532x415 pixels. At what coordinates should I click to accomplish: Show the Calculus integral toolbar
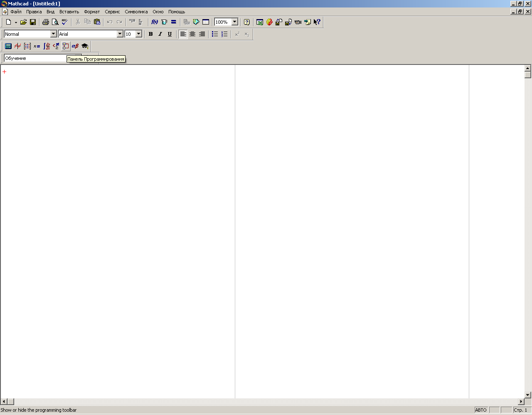point(47,46)
